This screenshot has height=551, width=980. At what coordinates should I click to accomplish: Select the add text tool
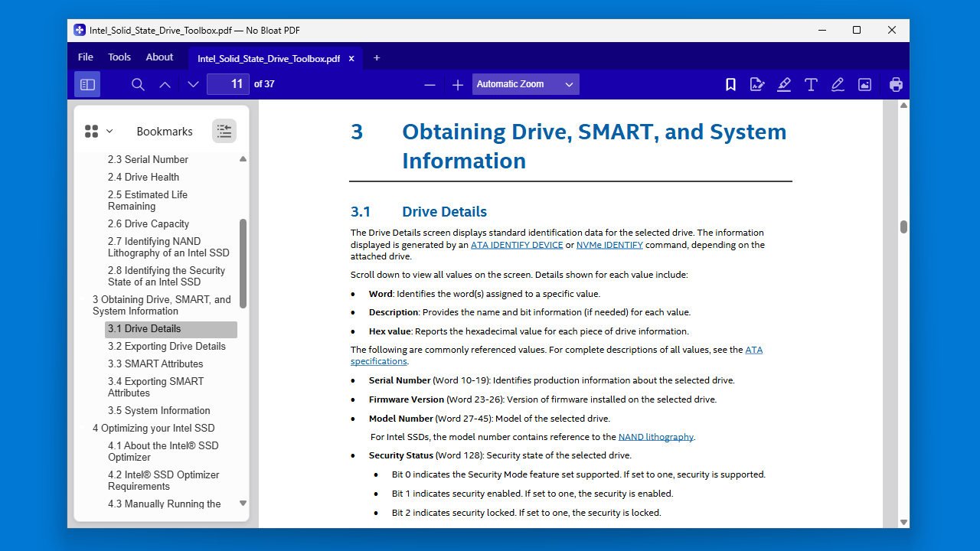pos(811,84)
